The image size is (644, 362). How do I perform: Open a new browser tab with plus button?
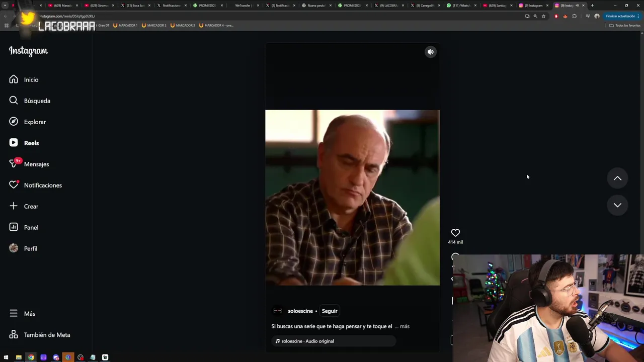pyautogui.click(x=592, y=6)
